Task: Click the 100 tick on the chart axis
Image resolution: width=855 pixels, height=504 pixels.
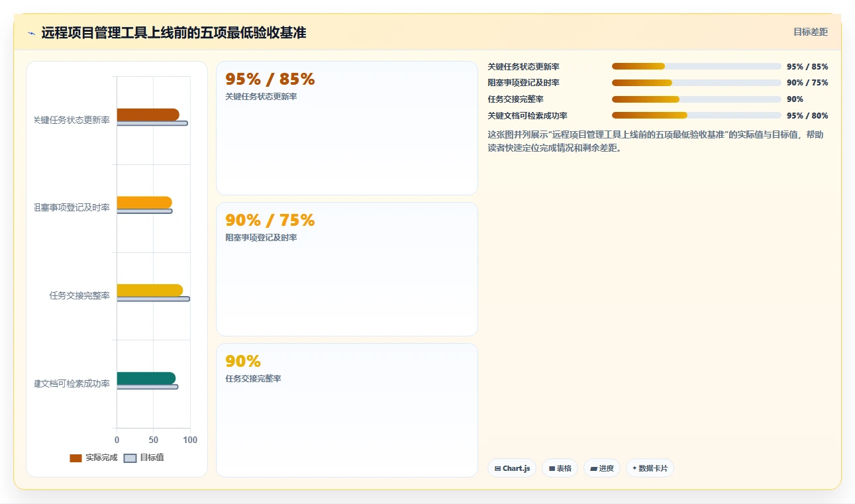Action: [190, 440]
